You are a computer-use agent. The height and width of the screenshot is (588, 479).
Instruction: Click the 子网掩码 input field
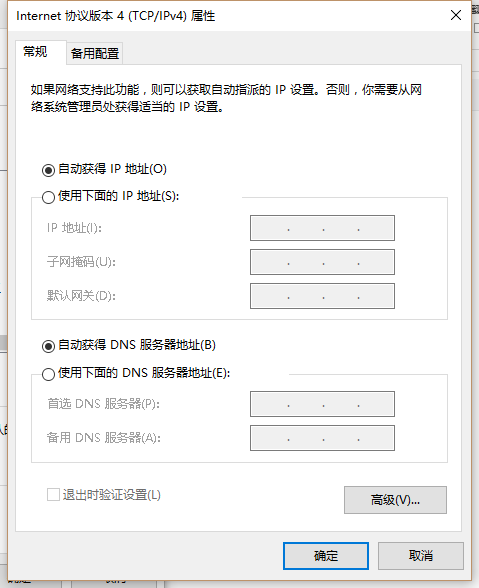coord(323,262)
